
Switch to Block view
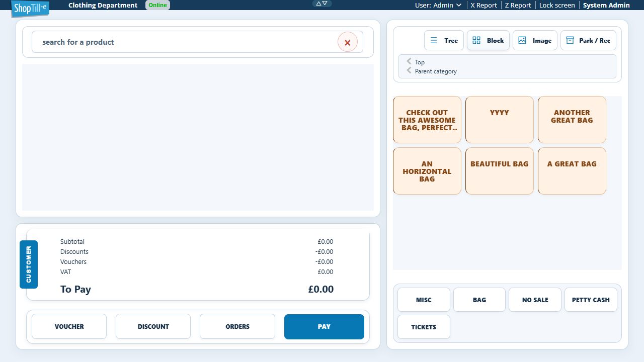(489, 40)
